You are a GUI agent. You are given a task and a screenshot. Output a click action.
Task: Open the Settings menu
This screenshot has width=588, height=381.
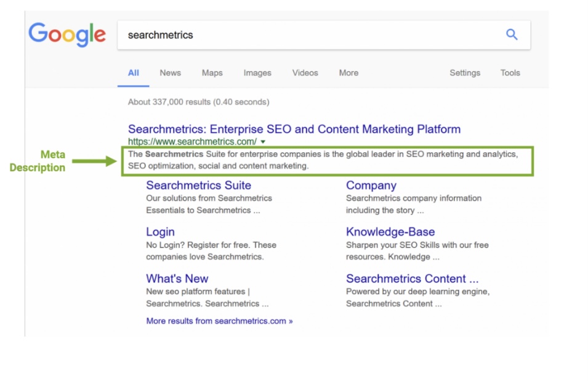pyautogui.click(x=464, y=73)
